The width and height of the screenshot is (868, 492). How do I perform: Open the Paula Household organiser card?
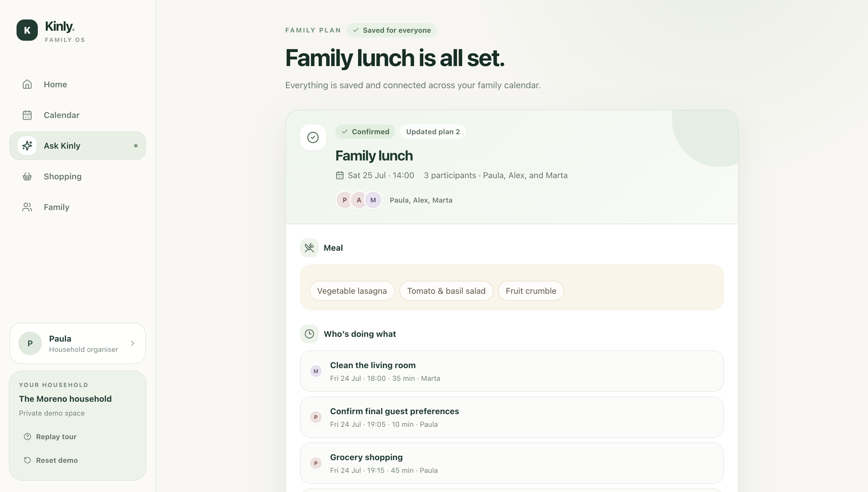point(77,343)
